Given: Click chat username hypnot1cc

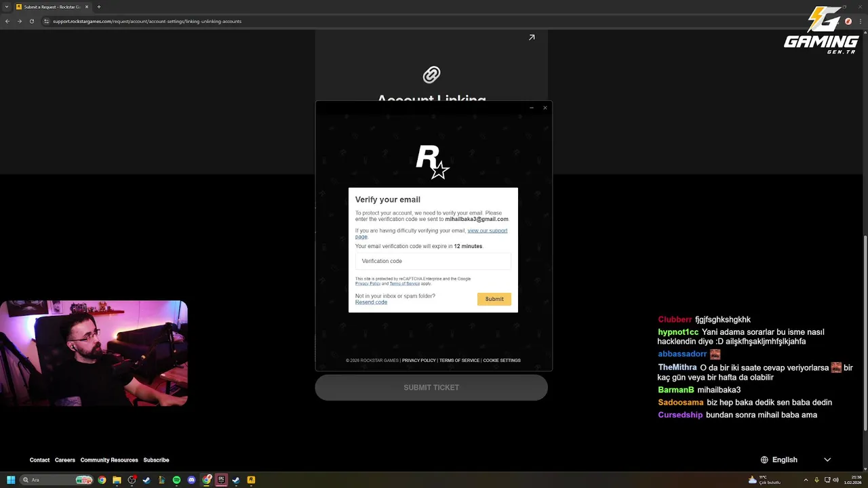Looking at the screenshot, I should pos(678,332).
